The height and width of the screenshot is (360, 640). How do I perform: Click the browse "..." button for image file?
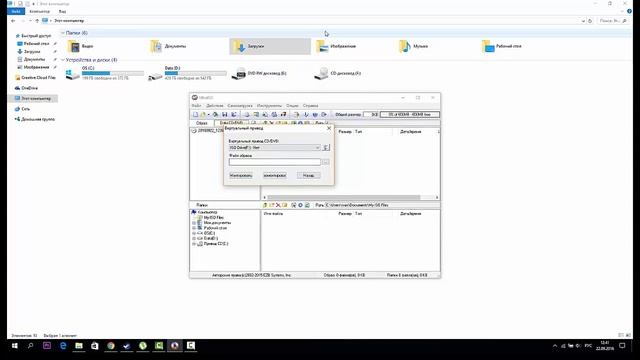(x=326, y=162)
